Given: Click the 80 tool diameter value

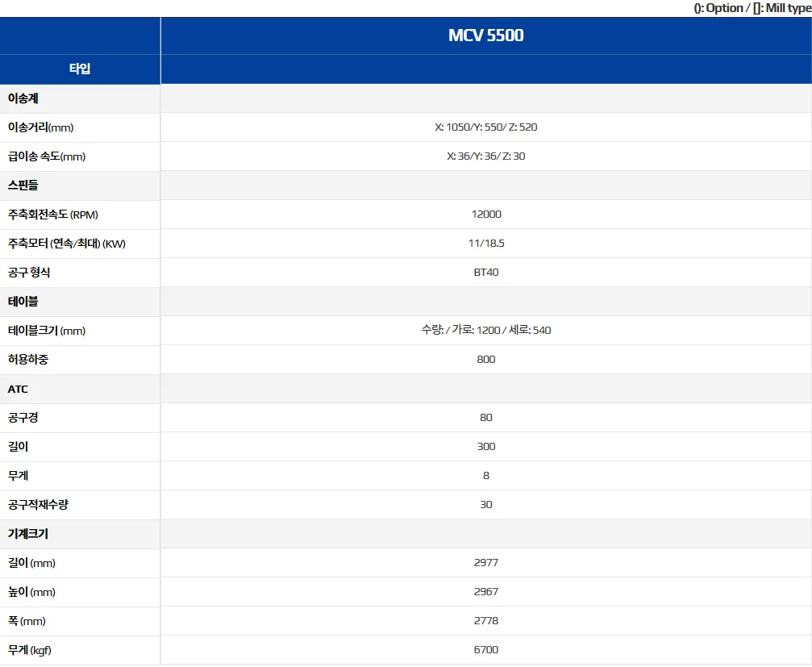Looking at the screenshot, I should click(485, 417).
